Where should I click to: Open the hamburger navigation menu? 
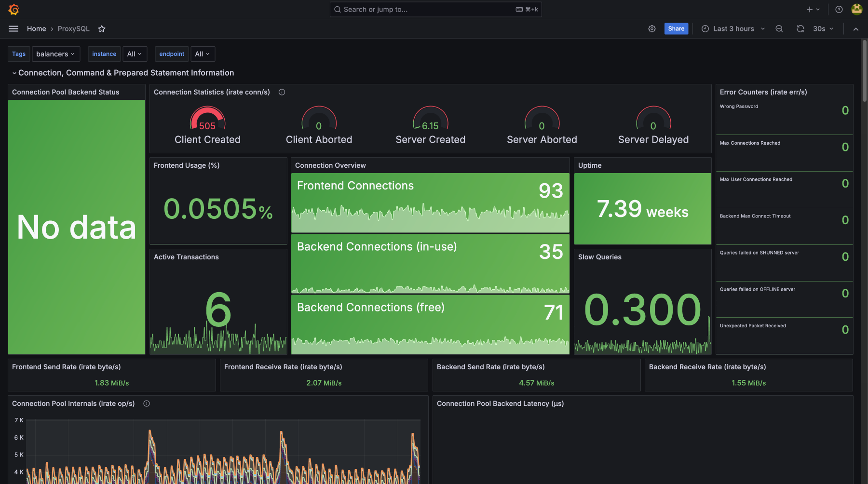click(x=14, y=29)
